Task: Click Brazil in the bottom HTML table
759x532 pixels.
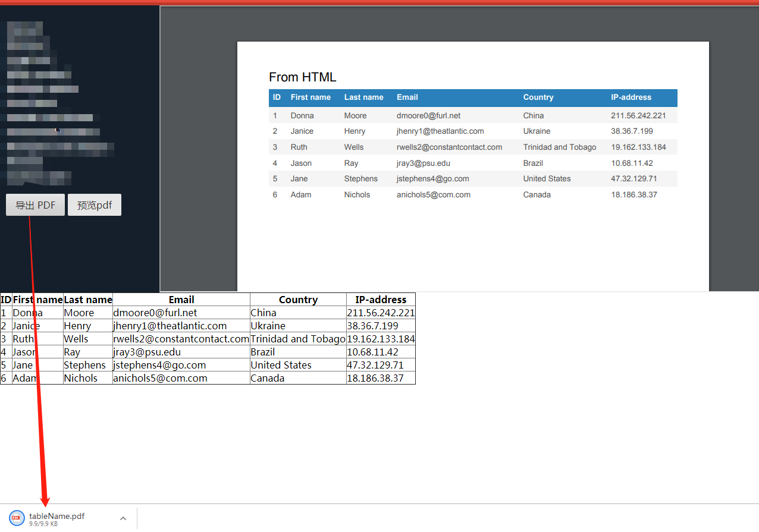Action: tap(263, 352)
